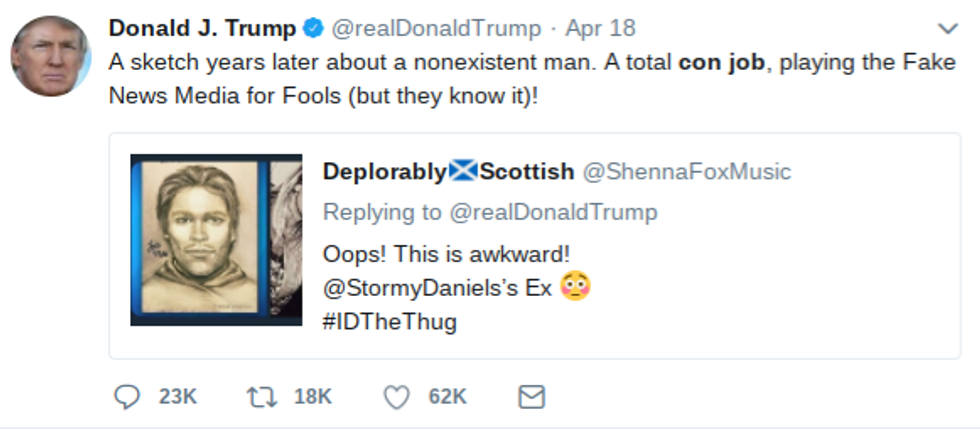This screenshot has width=980, height=430.
Task: Open the tweet options chevron menu
Action: pyautogui.click(x=946, y=28)
